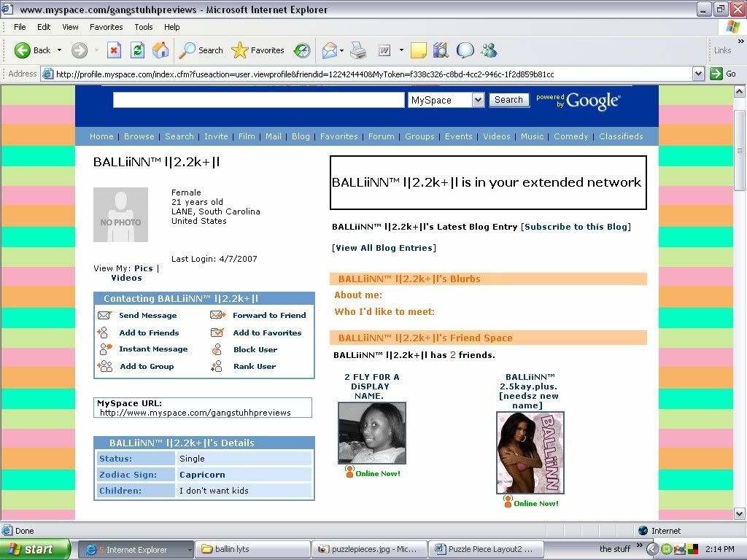
Task: Click the Capricorn zodiac sign link
Action: coord(202,475)
